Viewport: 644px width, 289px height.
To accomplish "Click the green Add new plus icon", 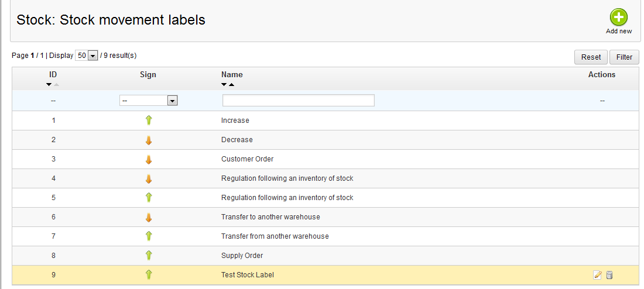I will 619,18.
